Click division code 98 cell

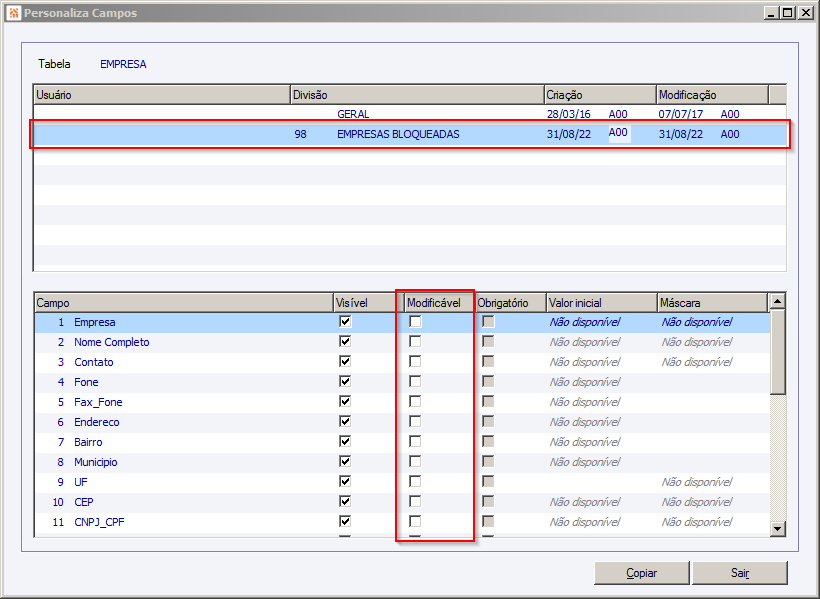(x=300, y=134)
